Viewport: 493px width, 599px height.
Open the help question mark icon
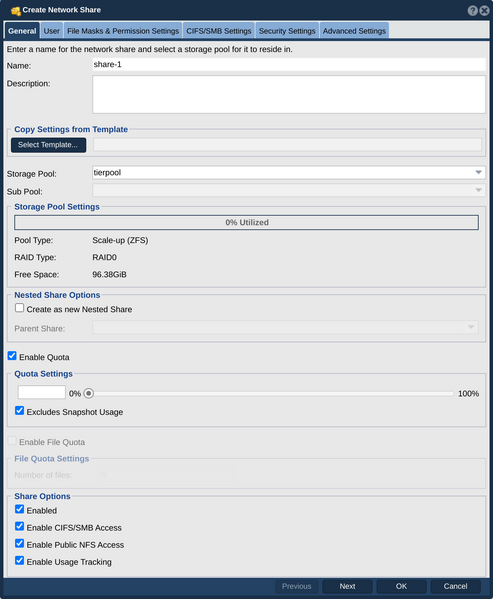pyautogui.click(x=472, y=10)
